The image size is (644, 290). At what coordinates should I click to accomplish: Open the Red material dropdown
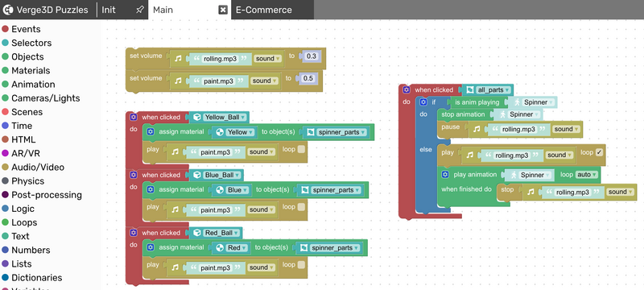pos(237,247)
